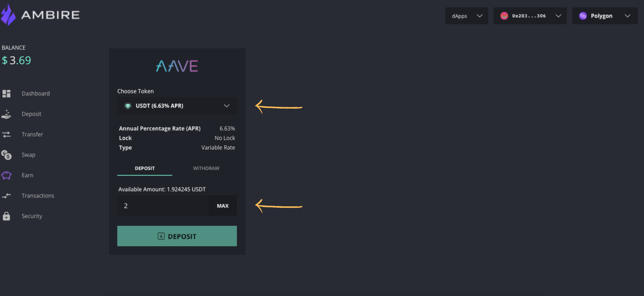
Task: Click the USDT token icon
Action: point(128,106)
